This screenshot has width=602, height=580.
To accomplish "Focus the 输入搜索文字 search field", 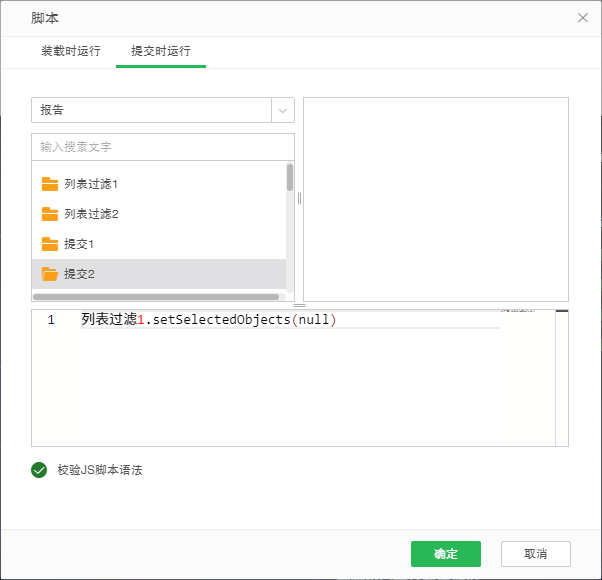I will [x=163, y=147].
